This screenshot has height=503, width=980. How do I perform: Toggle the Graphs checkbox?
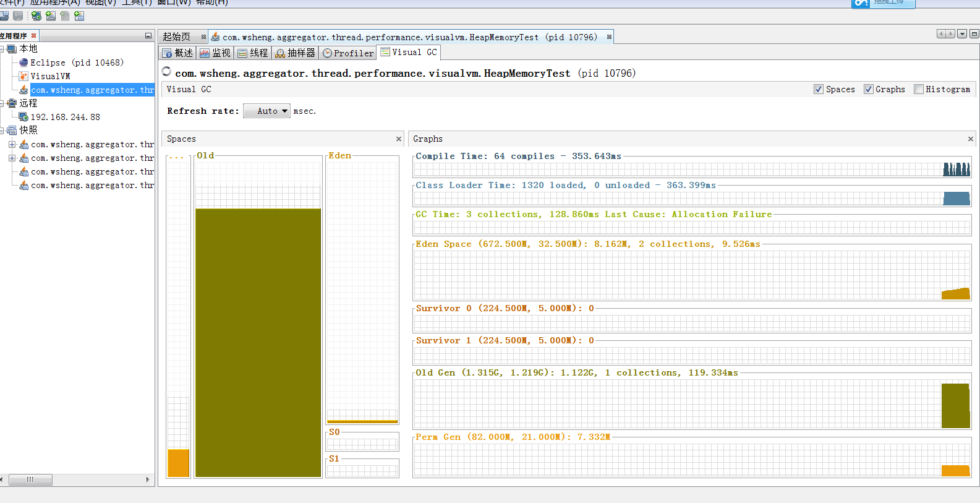[x=869, y=89]
